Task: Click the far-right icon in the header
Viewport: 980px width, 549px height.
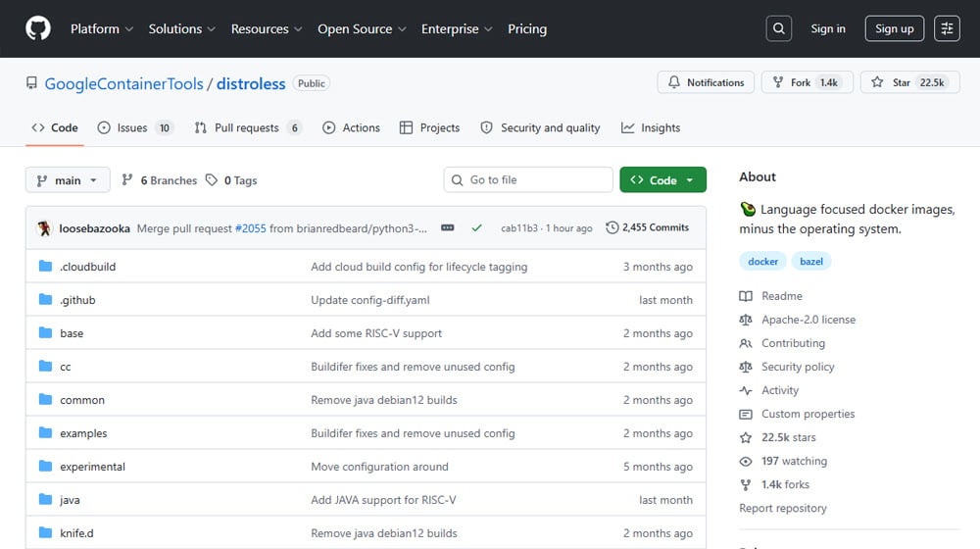Action: click(x=947, y=28)
